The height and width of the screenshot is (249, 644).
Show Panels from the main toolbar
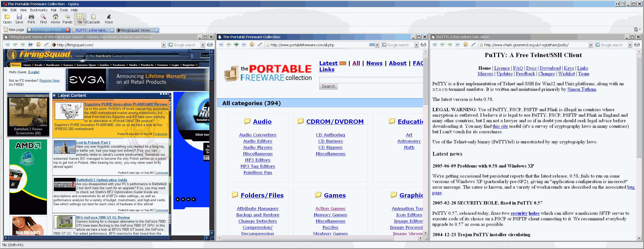[67, 19]
